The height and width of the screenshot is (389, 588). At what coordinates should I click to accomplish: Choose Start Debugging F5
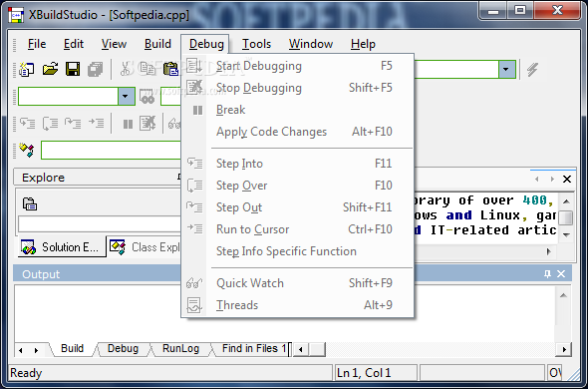point(297,66)
